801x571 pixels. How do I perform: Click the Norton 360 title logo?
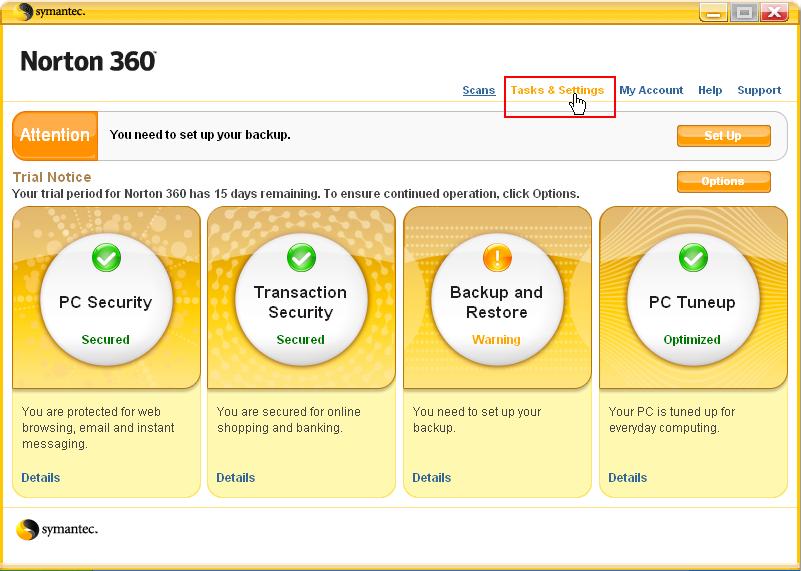coord(88,61)
